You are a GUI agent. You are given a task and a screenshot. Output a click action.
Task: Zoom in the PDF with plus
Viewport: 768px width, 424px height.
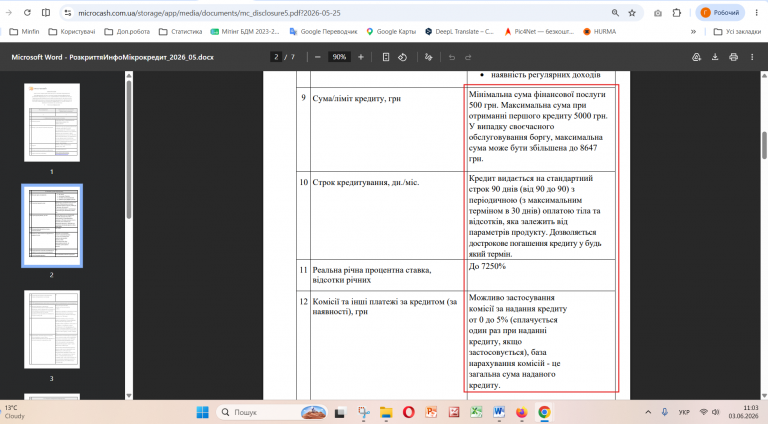click(x=360, y=57)
